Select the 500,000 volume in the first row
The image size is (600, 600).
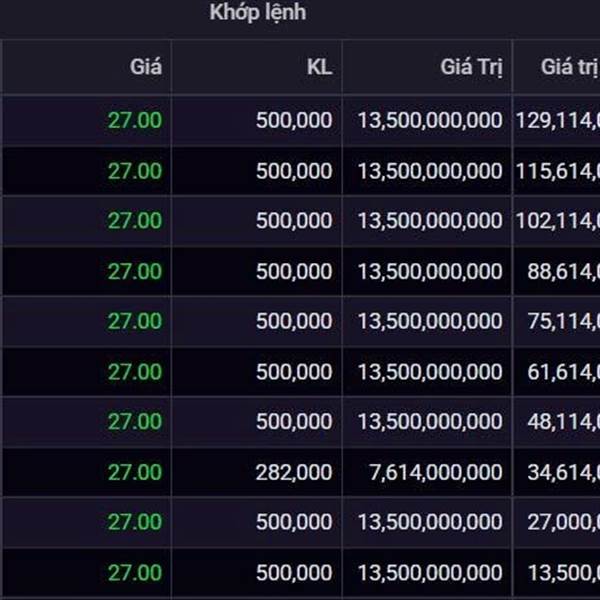click(294, 121)
